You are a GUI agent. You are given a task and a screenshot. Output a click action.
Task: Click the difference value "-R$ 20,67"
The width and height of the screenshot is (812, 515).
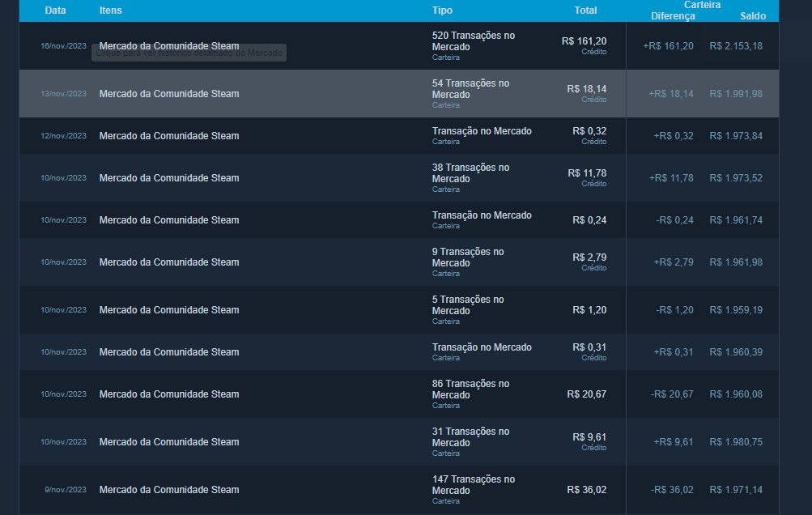(x=672, y=394)
